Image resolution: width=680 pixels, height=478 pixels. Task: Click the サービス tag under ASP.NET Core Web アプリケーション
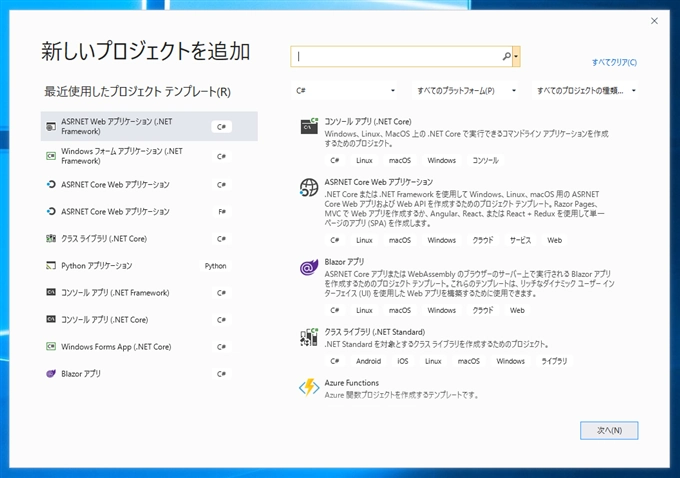pyautogui.click(x=520, y=240)
